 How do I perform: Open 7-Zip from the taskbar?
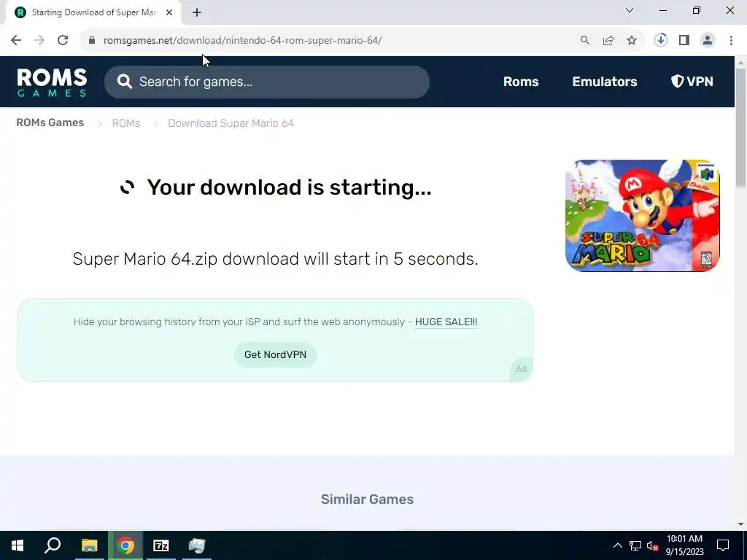[161, 545]
